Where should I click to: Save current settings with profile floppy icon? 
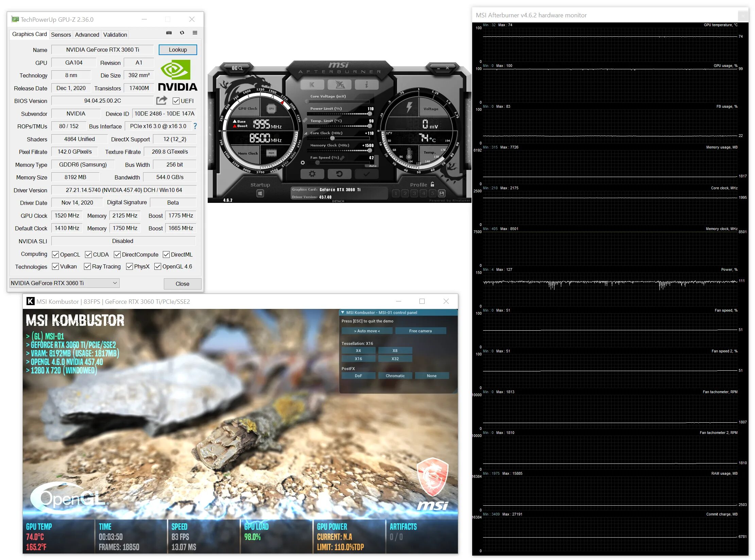pos(442,193)
